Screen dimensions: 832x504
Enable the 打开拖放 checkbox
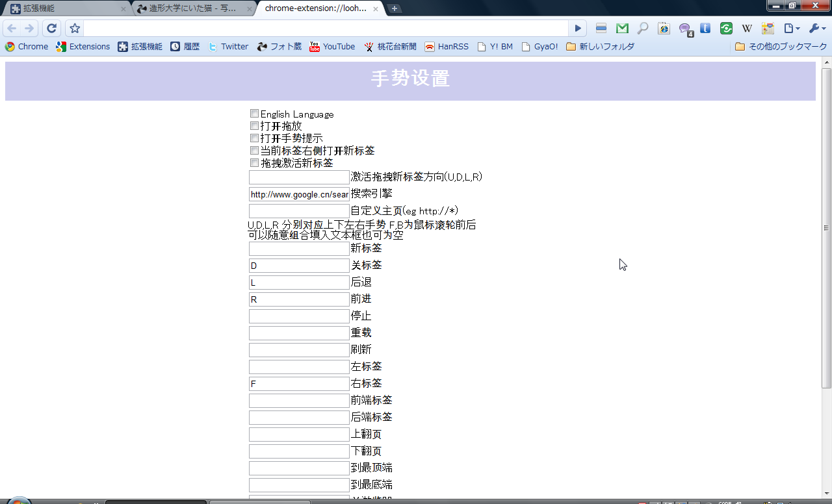click(x=254, y=126)
